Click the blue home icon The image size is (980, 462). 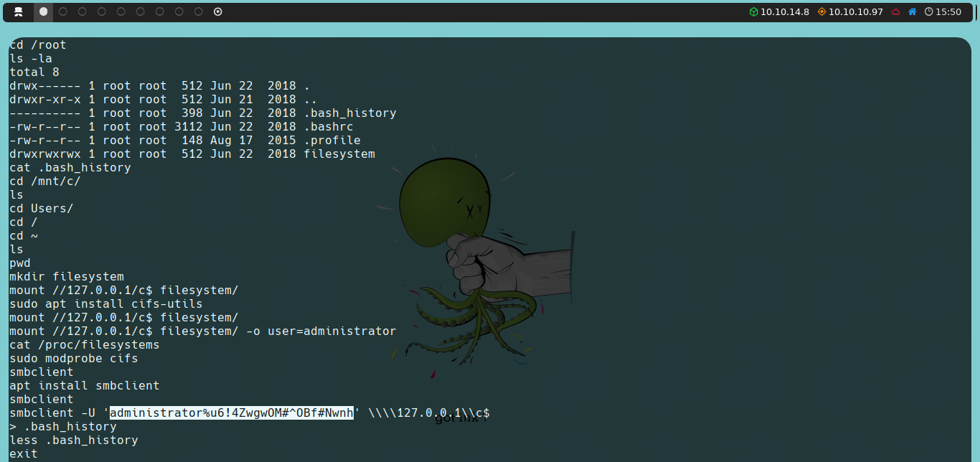(x=913, y=11)
